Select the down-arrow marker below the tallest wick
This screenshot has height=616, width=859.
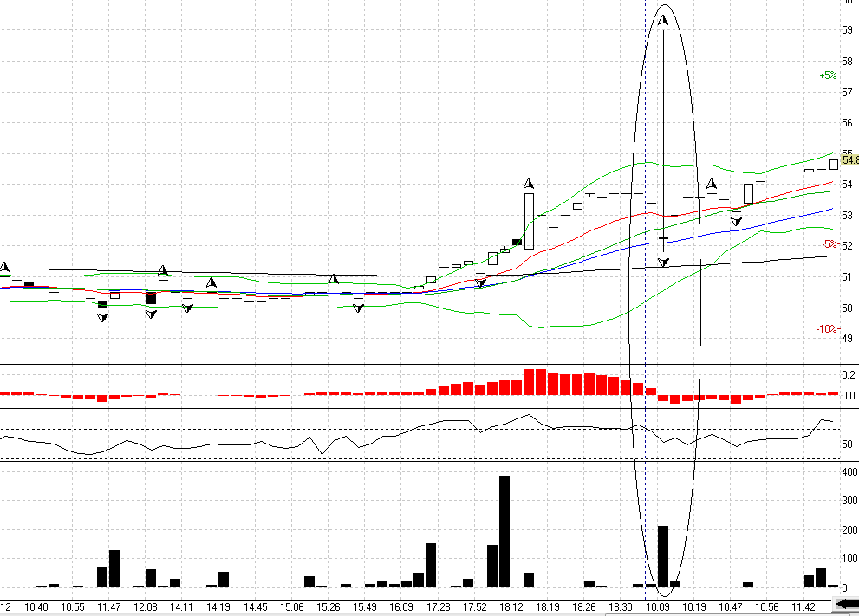(x=663, y=263)
